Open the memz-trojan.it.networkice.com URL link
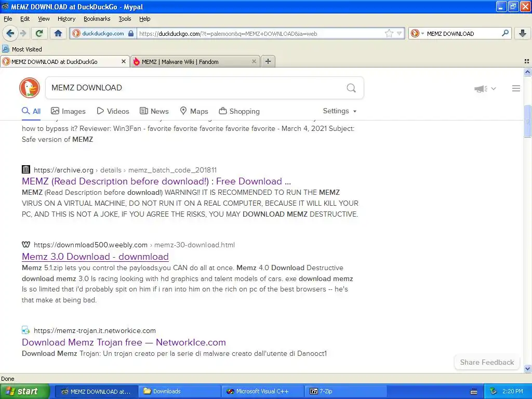This screenshot has width=532, height=399. [95, 330]
